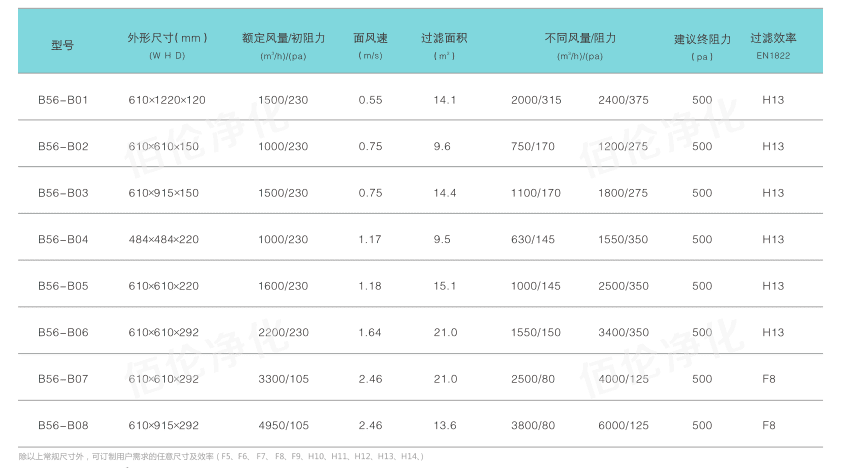
Task: Select model cell B56-B06
Action: coord(63,332)
